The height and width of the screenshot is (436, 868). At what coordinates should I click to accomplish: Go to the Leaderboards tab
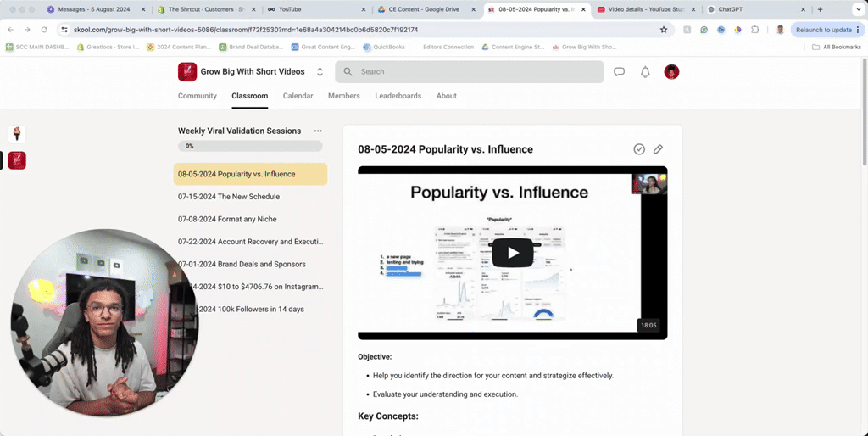click(398, 96)
